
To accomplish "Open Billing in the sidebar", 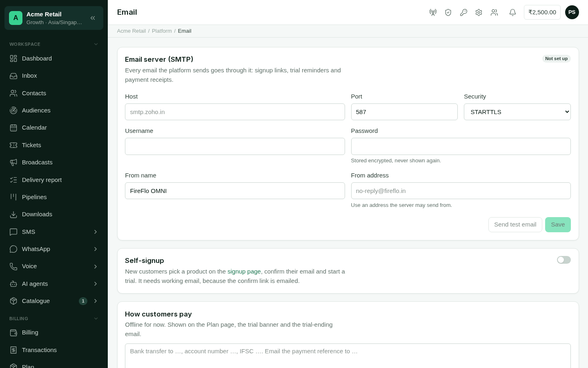I will 54,332.
